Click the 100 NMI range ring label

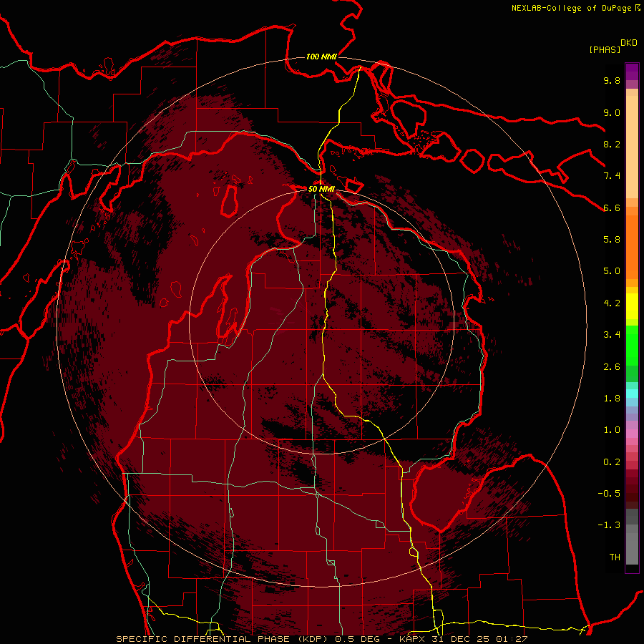321,57
